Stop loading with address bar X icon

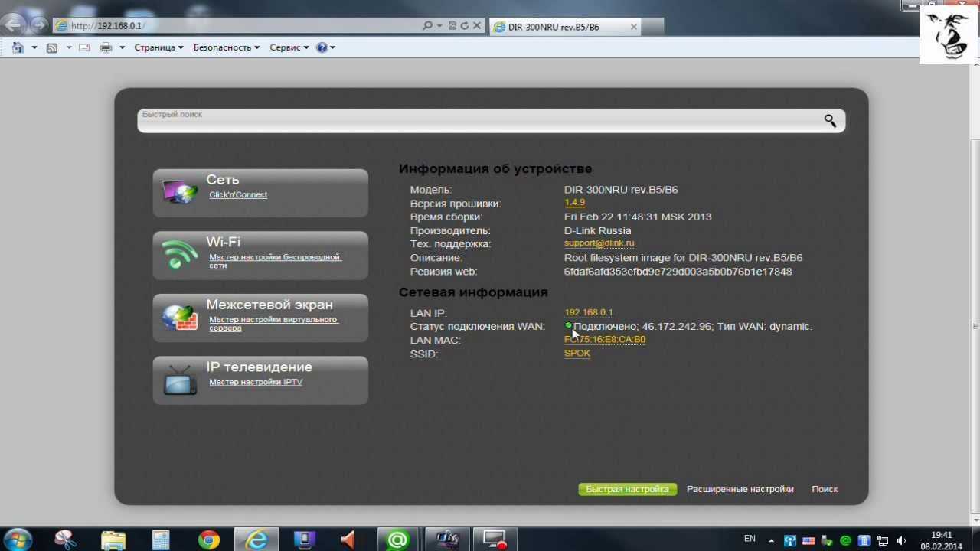(x=477, y=25)
